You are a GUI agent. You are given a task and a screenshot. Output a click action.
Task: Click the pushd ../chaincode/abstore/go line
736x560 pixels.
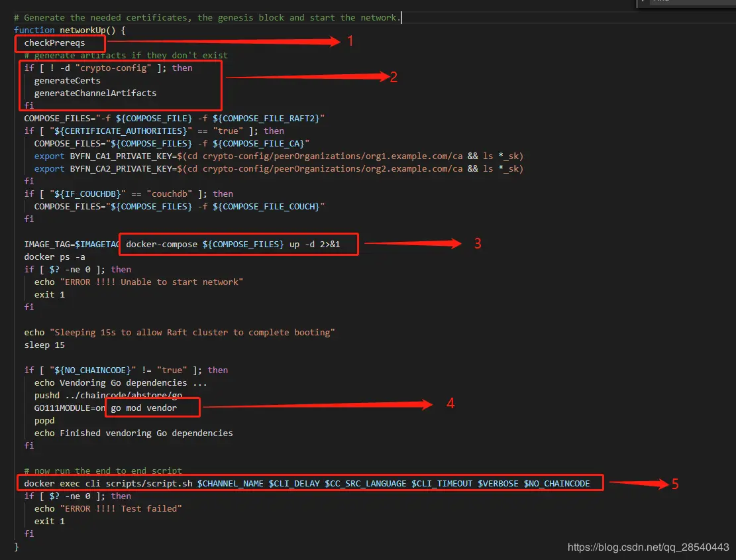point(108,395)
